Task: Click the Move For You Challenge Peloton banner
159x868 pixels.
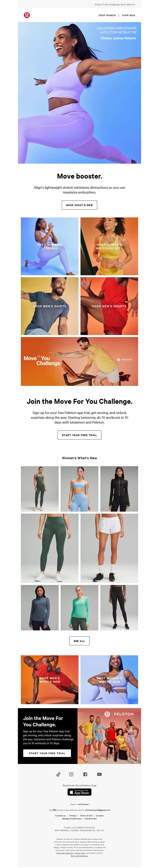Action: 79,361
